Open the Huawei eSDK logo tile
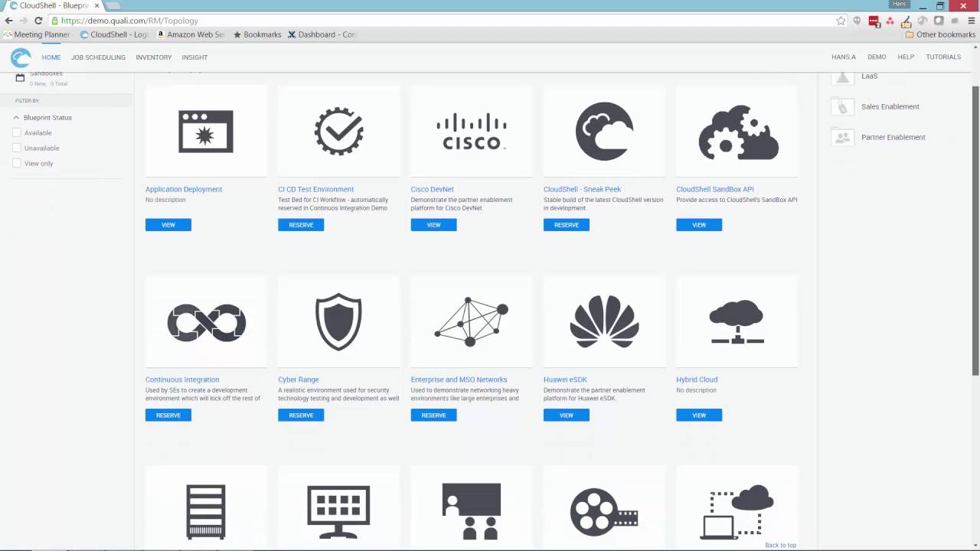 pos(604,321)
